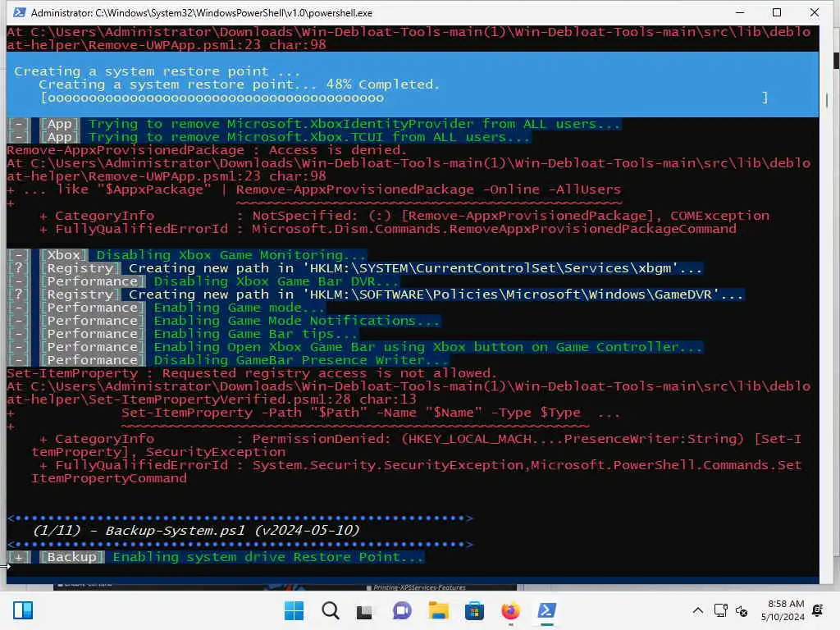This screenshot has height=630, width=840.
Task: Click the window title path text
Action: [x=202, y=12]
